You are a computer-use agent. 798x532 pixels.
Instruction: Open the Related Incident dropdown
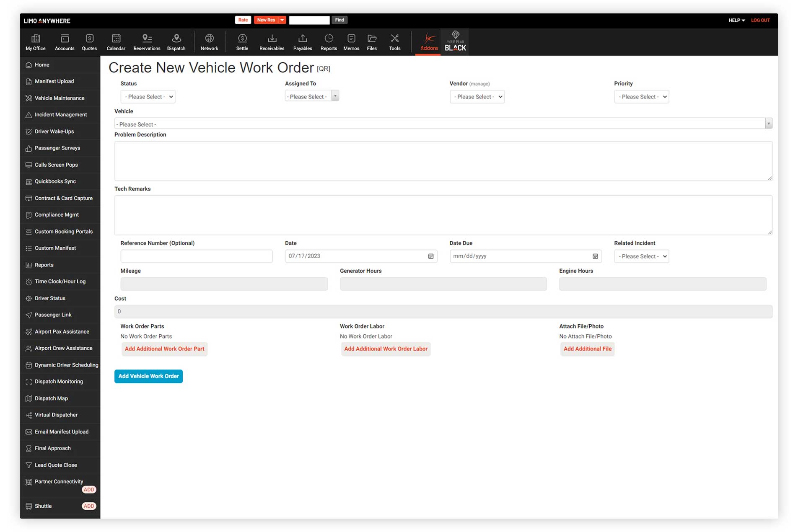pyautogui.click(x=641, y=256)
